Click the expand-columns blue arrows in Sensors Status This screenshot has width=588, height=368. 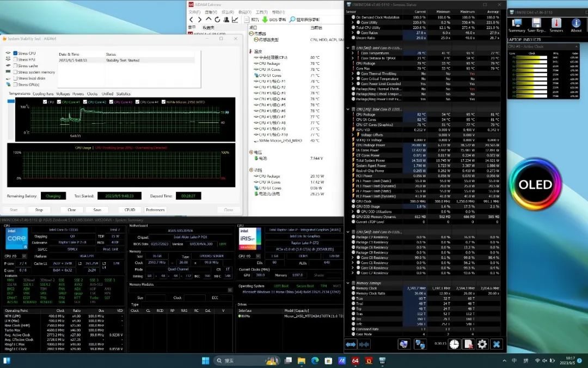pyautogui.click(x=351, y=344)
